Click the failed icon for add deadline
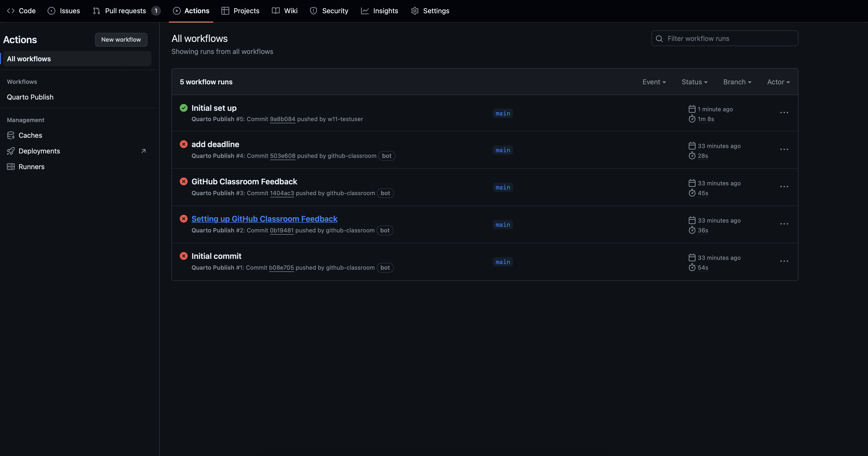 [x=184, y=144]
